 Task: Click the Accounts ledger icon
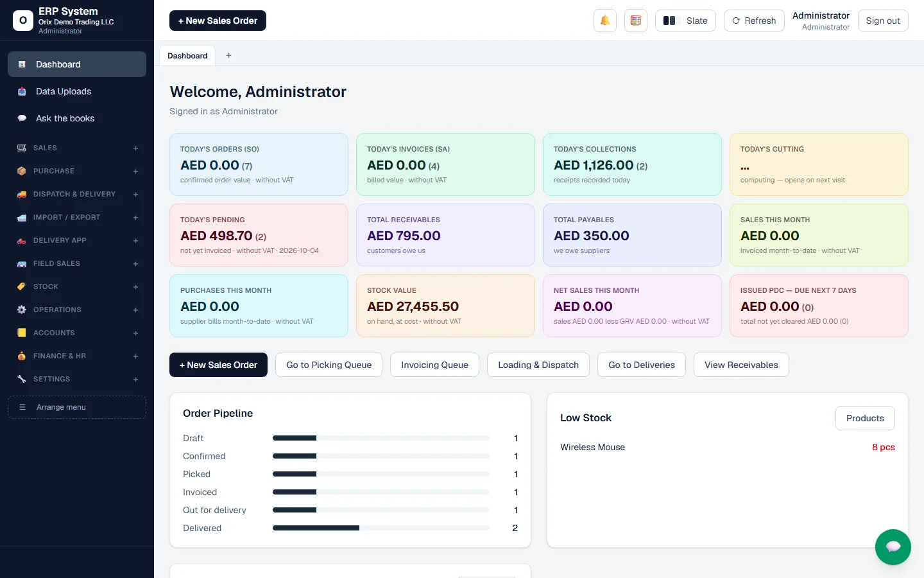point(22,333)
